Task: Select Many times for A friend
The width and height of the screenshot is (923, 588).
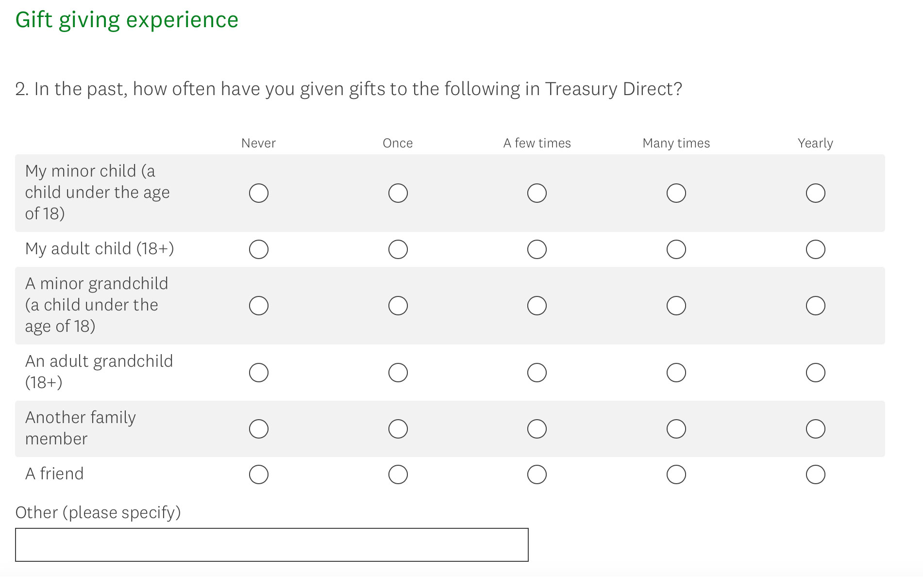Action: point(676,474)
